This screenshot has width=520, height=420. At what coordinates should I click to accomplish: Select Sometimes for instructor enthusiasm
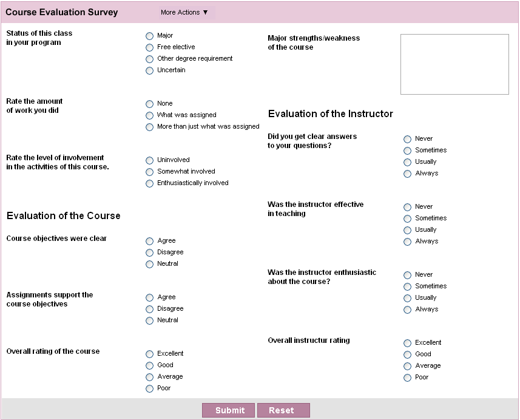pos(408,287)
